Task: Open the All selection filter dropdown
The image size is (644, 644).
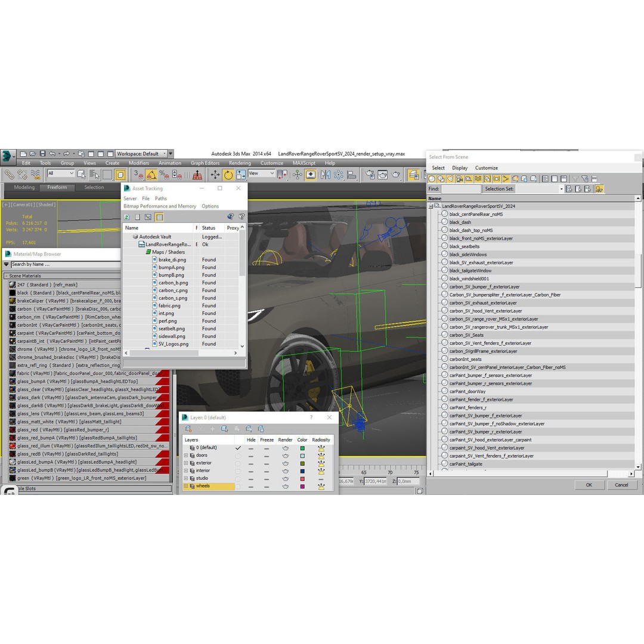Action: point(61,174)
